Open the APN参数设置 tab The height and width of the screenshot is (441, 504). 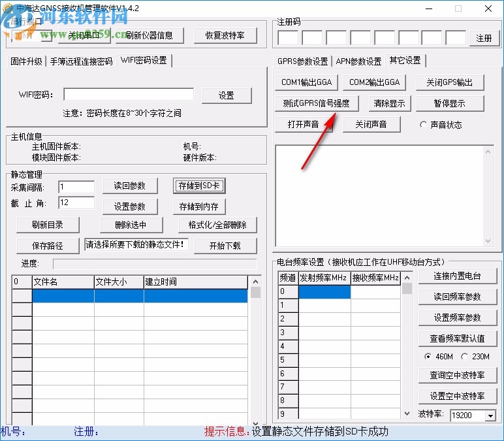click(x=358, y=61)
